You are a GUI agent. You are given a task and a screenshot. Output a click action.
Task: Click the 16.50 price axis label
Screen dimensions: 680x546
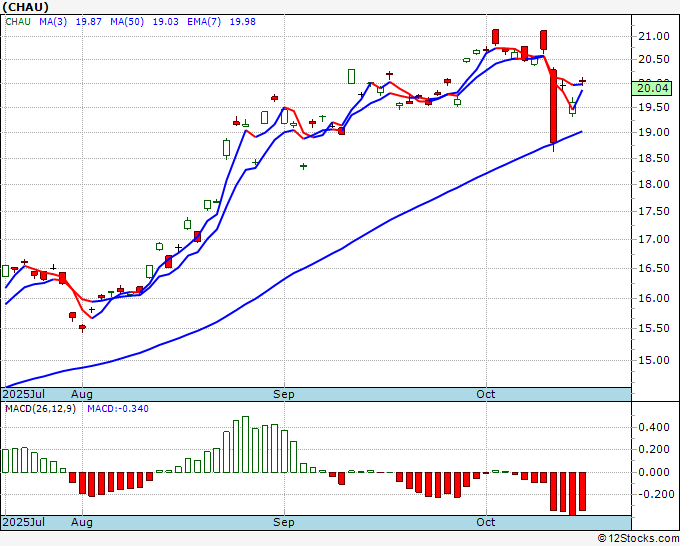654,268
